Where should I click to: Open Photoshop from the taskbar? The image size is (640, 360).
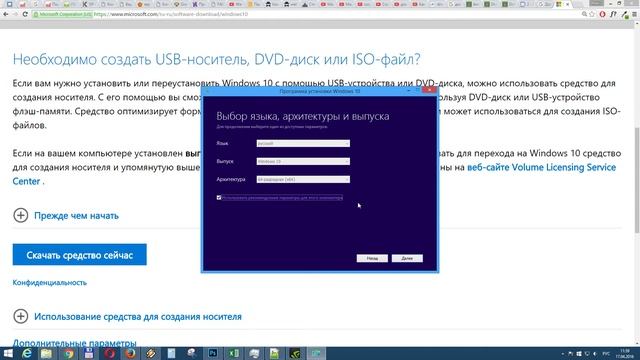[213, 353]
